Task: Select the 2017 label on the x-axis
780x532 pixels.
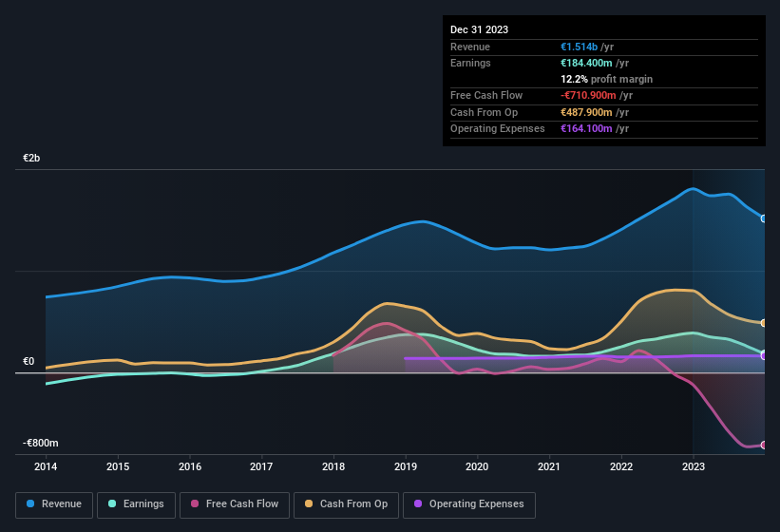Action: pos(261,467)
